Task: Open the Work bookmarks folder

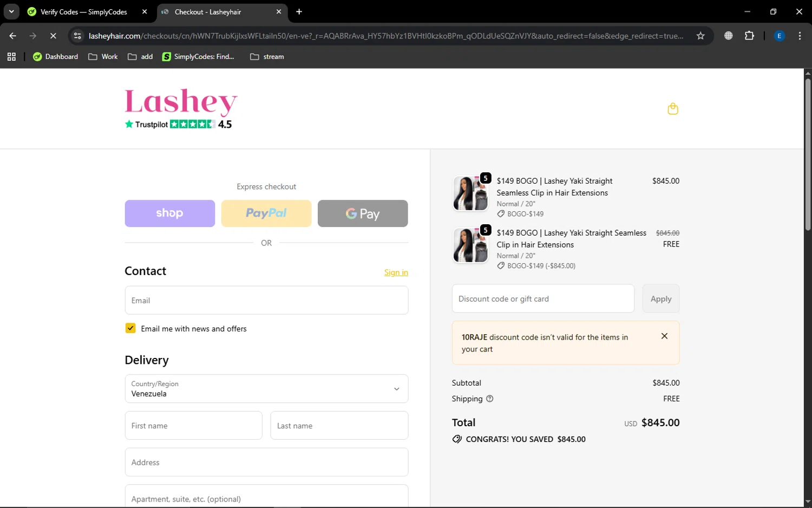Action: [x=103, y=56]
